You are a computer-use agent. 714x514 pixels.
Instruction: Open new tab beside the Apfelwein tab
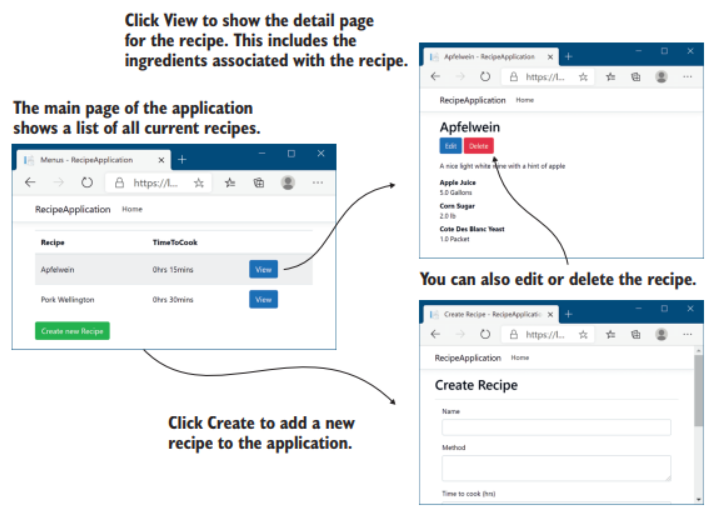point(568,56)
